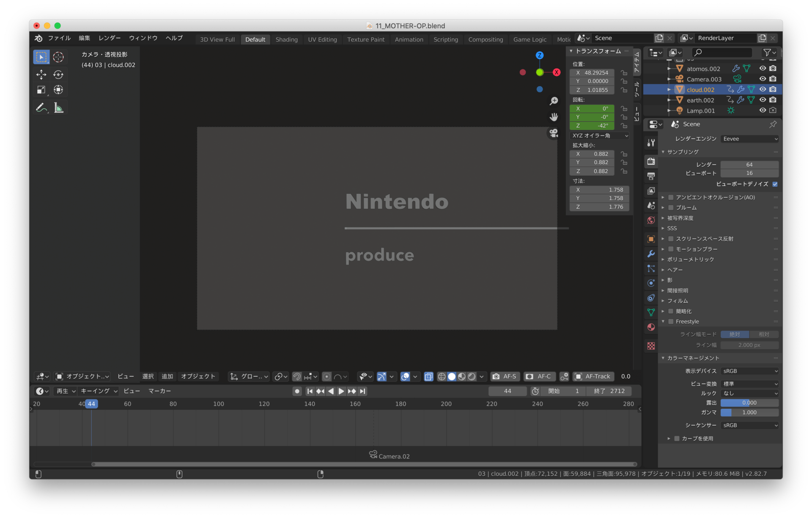Screen dimensions: 812x518
Task: Toggle camera view with camera icon
Action: 554,133
